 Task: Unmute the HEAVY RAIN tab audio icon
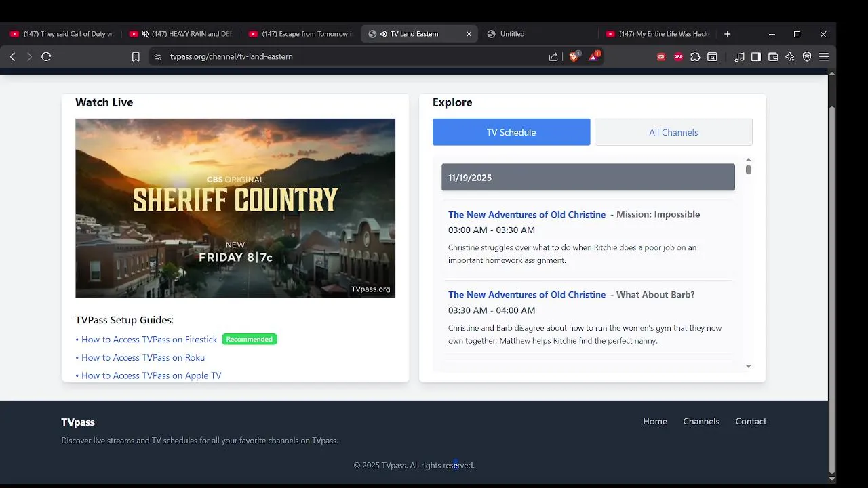(144, 34)
